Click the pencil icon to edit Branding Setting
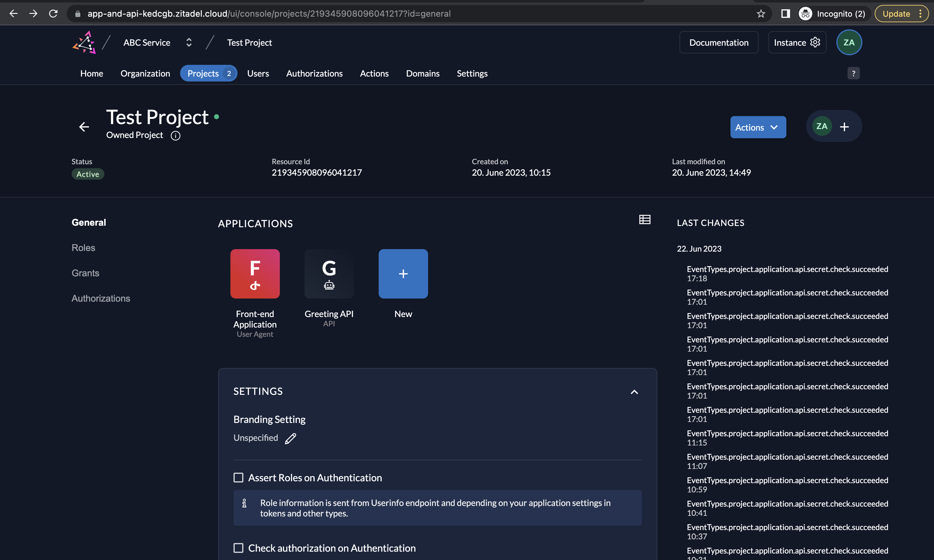This screenshot has height=560, width=934. 290,438
